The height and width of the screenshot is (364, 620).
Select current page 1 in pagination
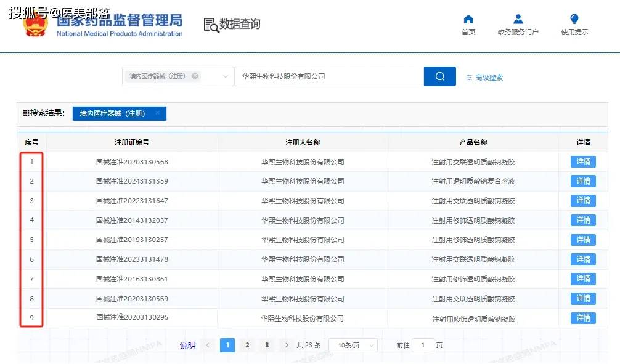pyautogui.click(x=227, y=345)
